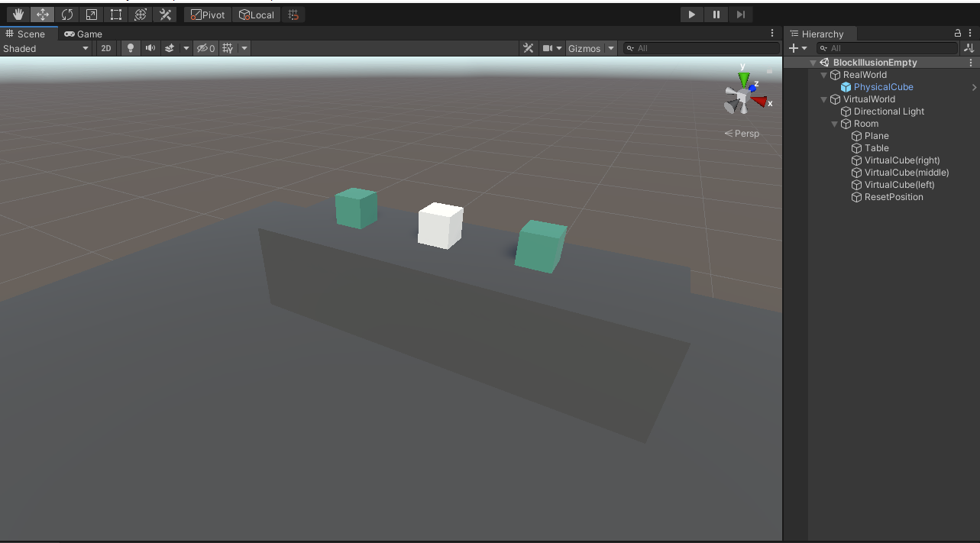This screenshot has width=980, height=543.
Task: Toggle 2D view mode
Action: [x=106, y=48]
